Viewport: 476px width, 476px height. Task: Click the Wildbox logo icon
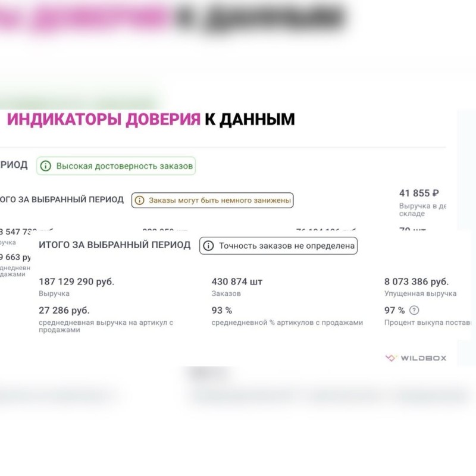click(x=390, y=358)
